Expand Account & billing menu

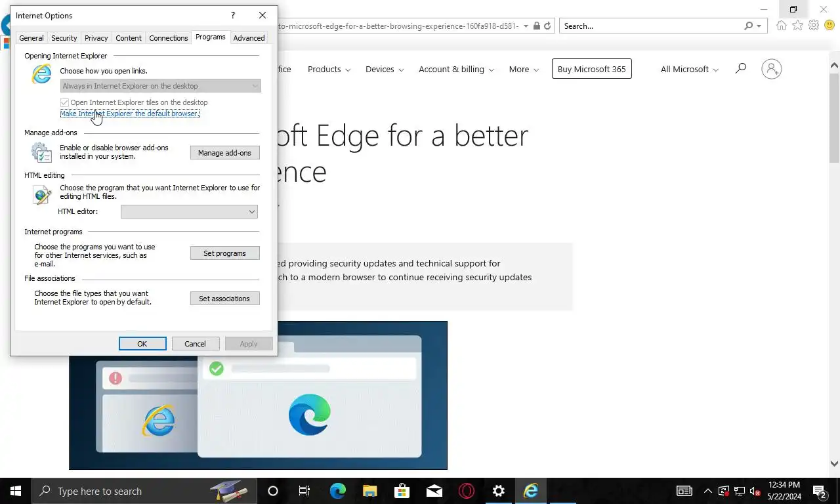pos(457,69)
